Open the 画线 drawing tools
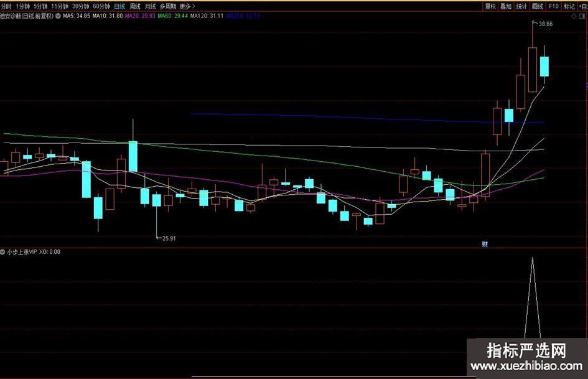This screenshot has width=588, height=379. pyautogui.click(x=538, y=6)
